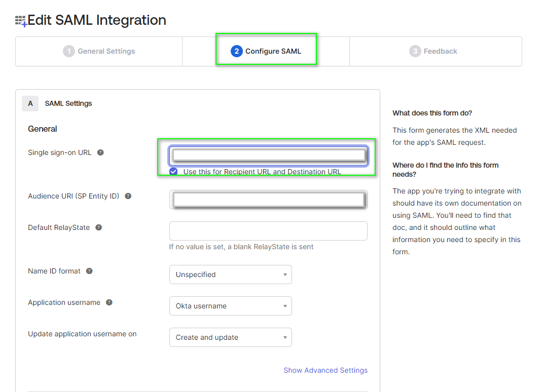Image resolution: width=540 pixels, height=392 pixels.
Task: Focus the Single sign-on URL field
Action: pyautogui.click(x=269, y=155)
